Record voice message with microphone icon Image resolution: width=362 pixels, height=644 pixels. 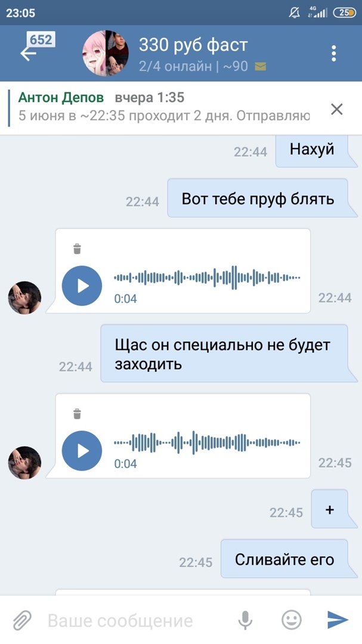tap(245, 620)
